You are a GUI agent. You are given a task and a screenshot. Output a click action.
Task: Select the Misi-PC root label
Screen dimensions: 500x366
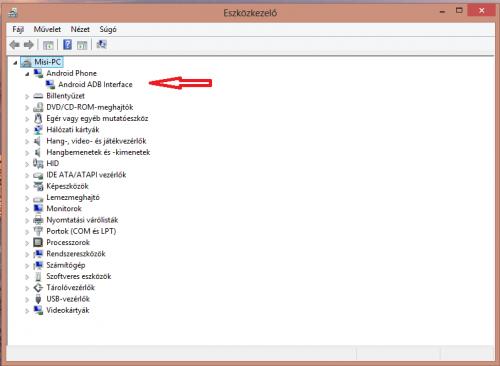(48, 62)
